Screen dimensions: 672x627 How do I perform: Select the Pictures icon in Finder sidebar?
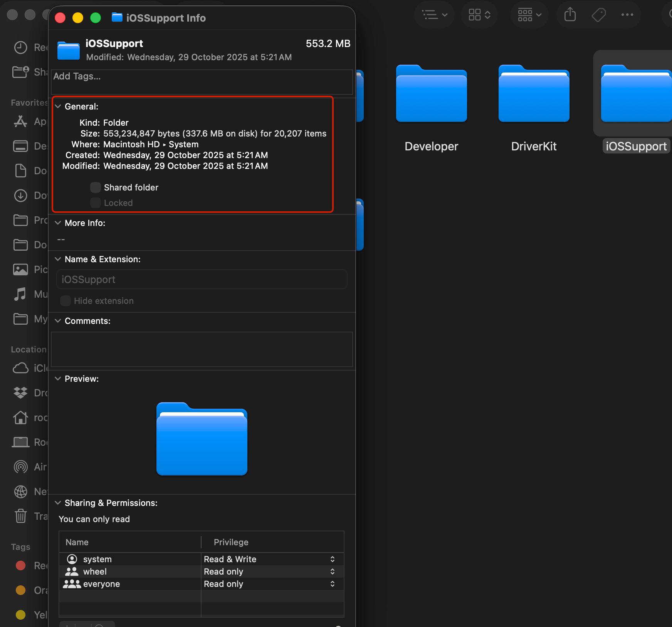pyautogui.click(x=20, y=270)
